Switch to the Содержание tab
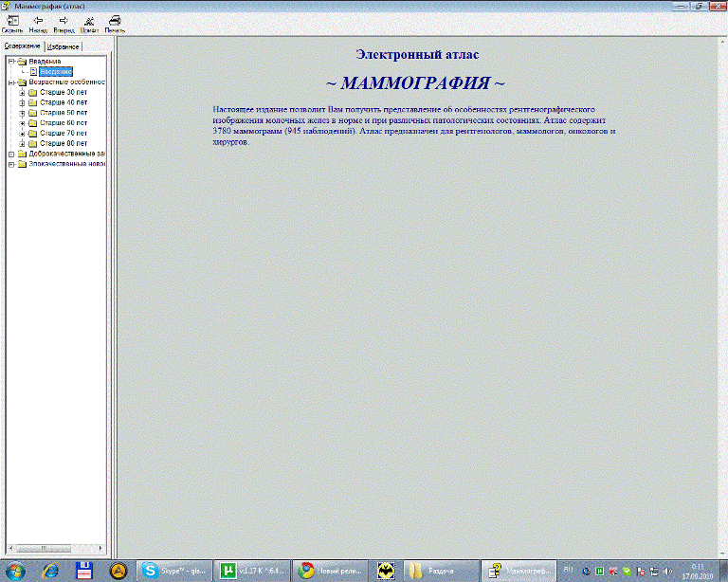The image size is (728, 582). click(x=23, y=45)
